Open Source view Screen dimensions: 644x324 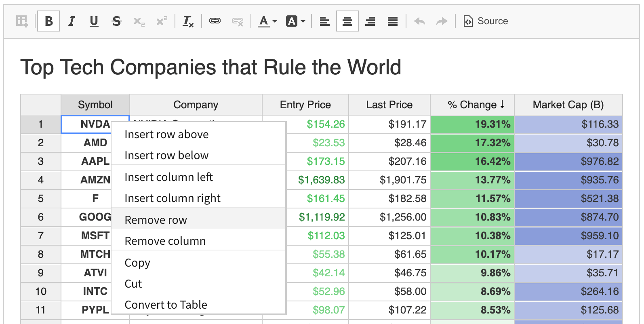485,21
